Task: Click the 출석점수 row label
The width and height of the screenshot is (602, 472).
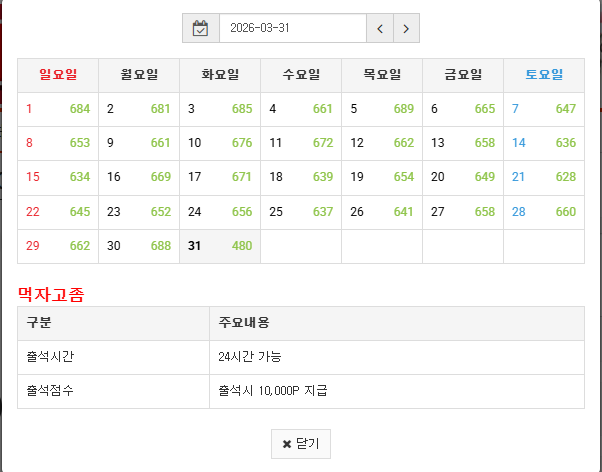Action: click(50, 390)
